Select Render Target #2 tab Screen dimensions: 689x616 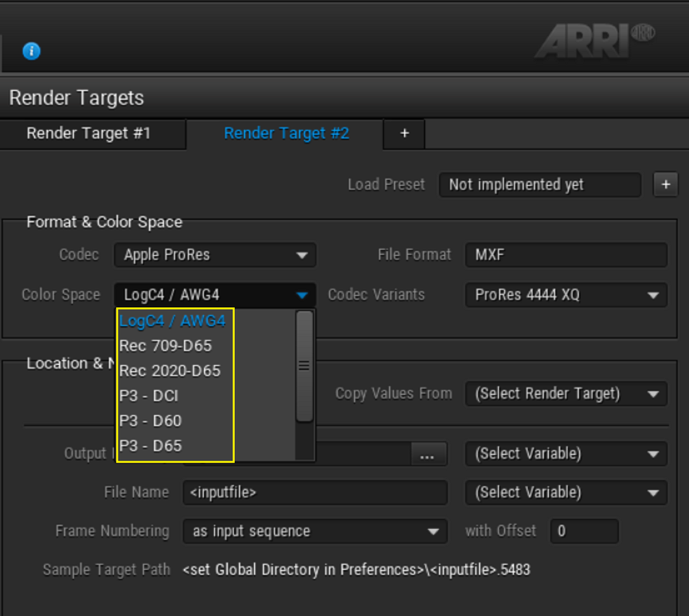286,133
